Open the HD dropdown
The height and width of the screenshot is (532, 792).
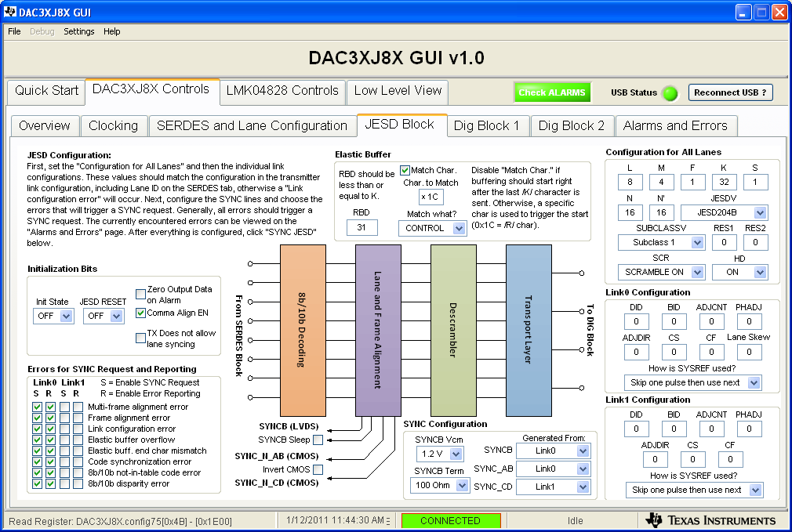(x=739, y=272)
